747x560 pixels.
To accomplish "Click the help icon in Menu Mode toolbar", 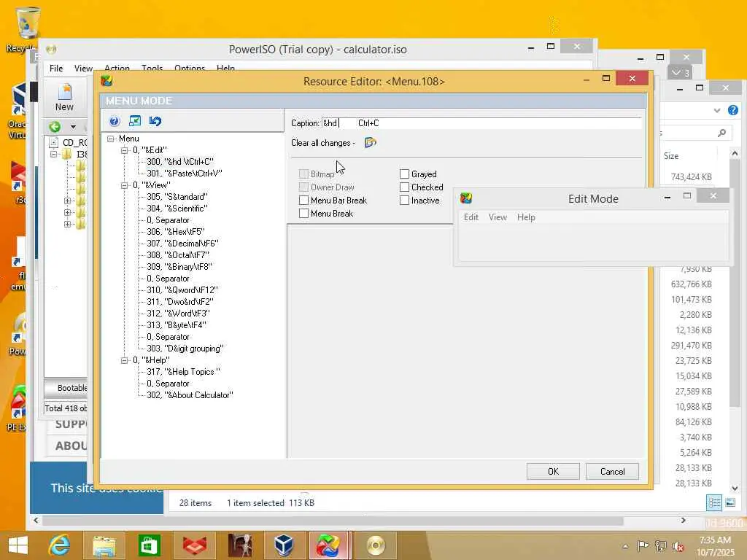I will (115, 121).
